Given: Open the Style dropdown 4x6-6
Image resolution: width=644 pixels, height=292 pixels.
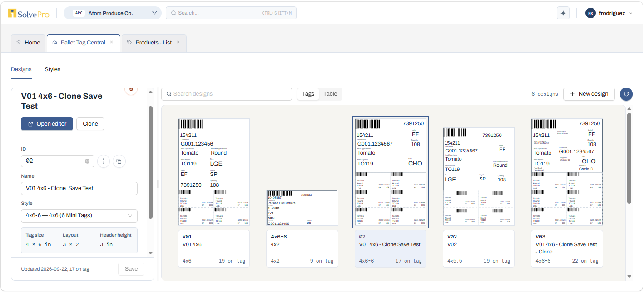Looking at the screenshot, I should click(79, 215).
